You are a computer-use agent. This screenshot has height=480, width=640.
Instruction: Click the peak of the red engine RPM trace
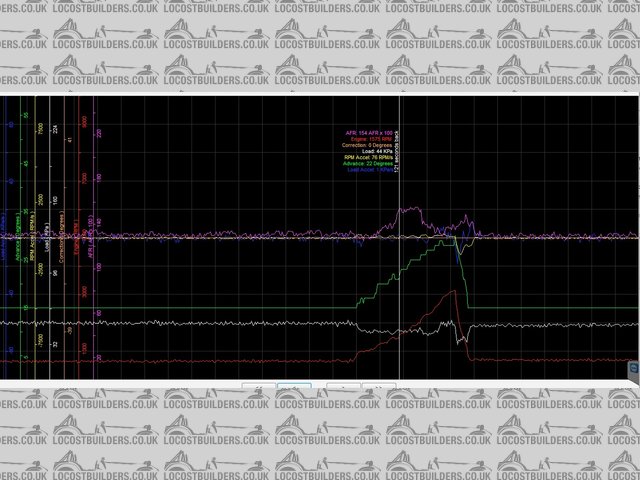455,291
